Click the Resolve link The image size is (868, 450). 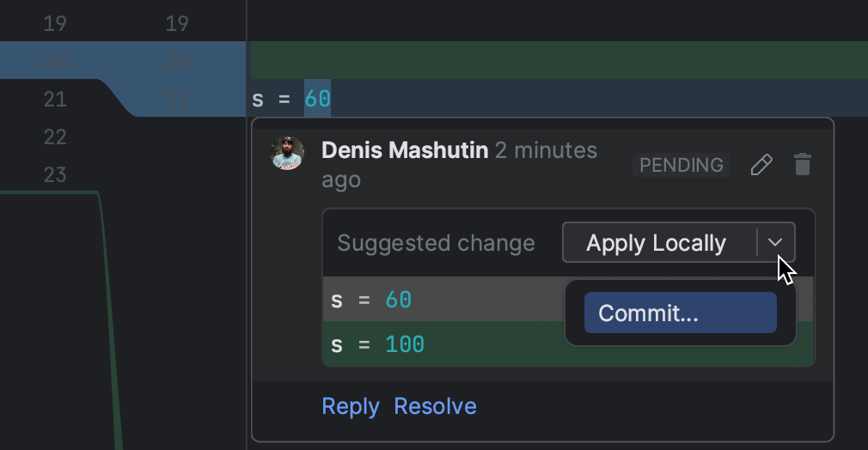click(435, 406)
